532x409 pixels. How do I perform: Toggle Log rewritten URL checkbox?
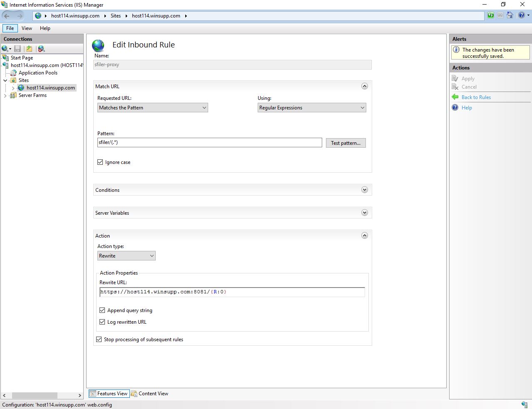click(x=102, y=322)
